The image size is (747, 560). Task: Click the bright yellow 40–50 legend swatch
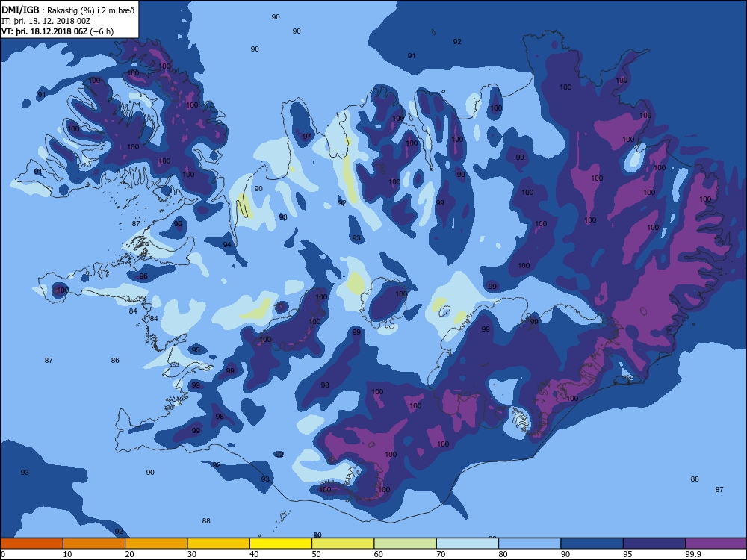(281, 544)
